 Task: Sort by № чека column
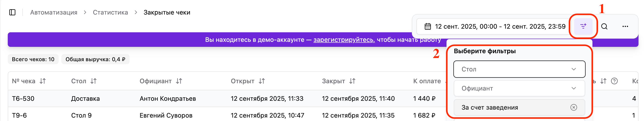43,81
